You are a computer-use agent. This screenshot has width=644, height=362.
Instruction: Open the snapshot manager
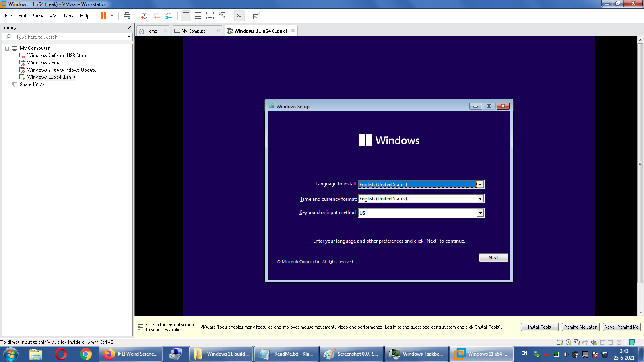pos(169,16)
